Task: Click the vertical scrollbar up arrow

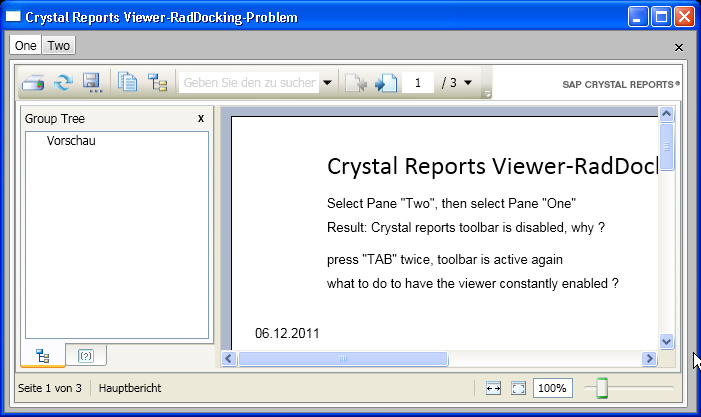Action: [x=666, y=114]
